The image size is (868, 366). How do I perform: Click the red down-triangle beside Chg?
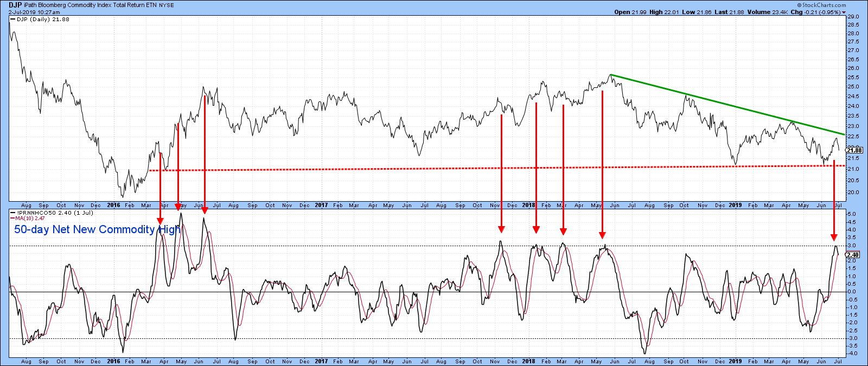click(x=844, y=12)
